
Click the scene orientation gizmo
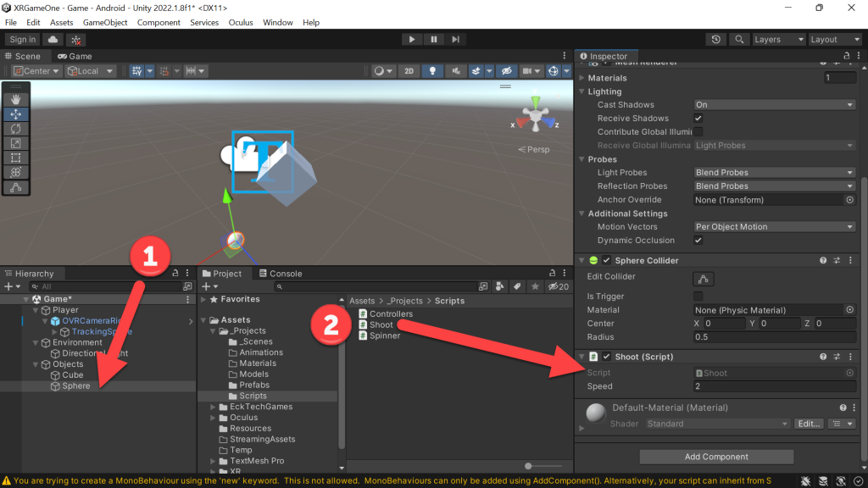click(536, 116)
